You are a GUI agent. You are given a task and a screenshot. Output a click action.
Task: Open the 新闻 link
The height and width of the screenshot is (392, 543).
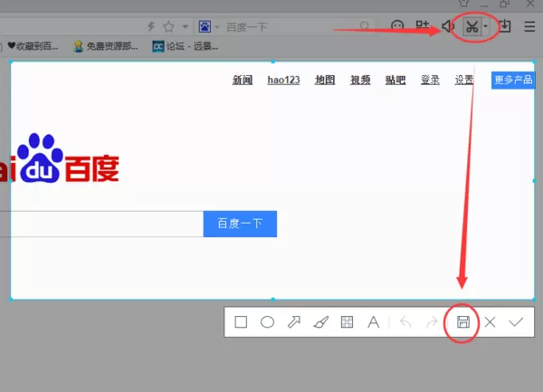point(243,80)
